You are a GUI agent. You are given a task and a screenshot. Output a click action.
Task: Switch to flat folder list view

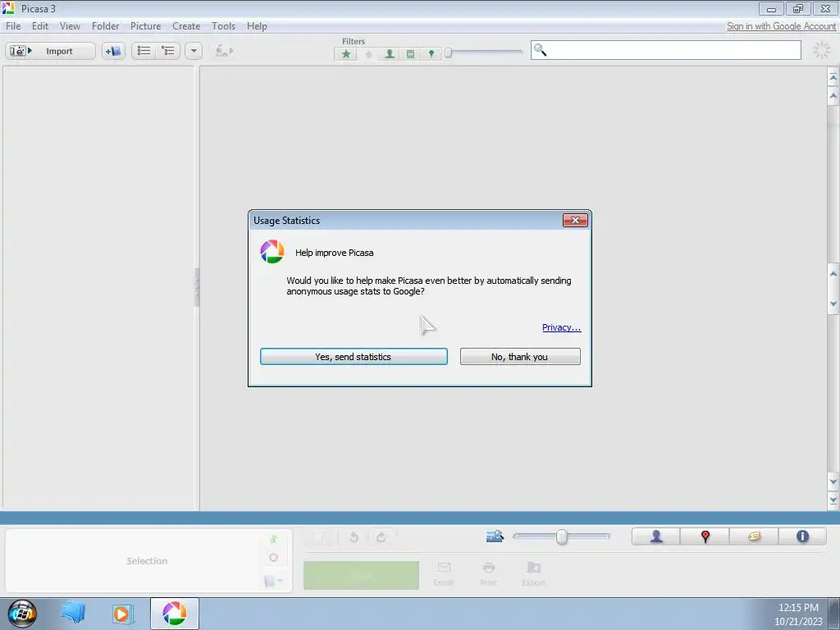point(144,51)
